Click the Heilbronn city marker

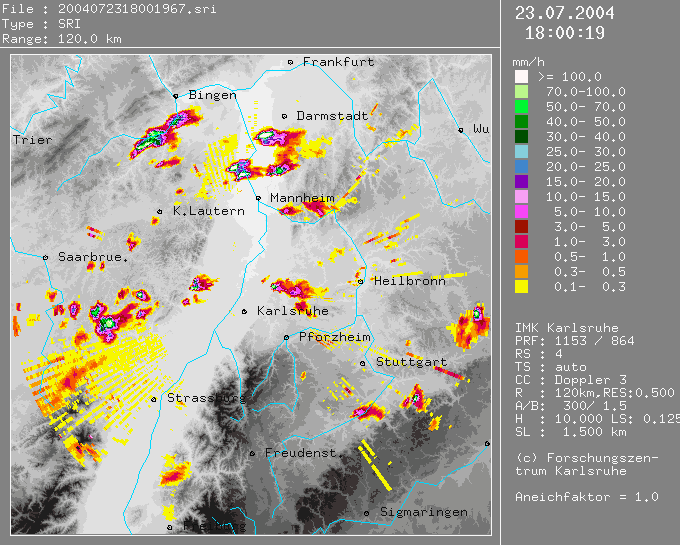pyautogui.click(x=361, y=281)
